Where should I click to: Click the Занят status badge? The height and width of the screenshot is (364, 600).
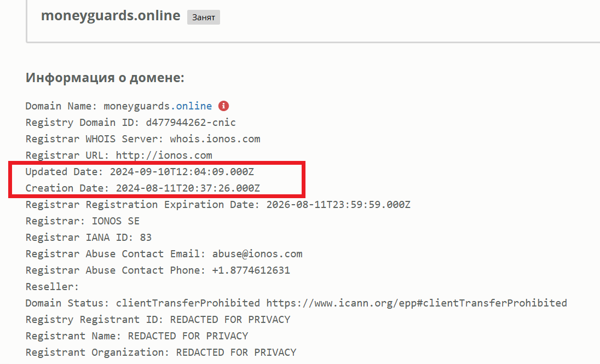204,17
